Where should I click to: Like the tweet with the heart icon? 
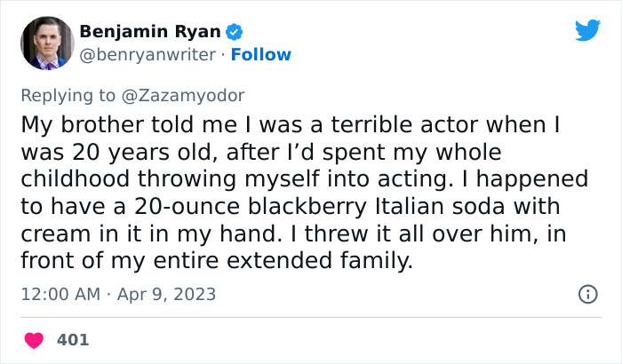click(x=36, y=340)
